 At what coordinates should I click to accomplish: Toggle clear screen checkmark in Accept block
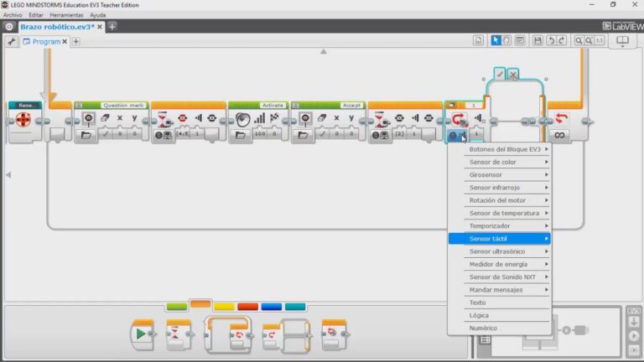(x=322, y=134)
